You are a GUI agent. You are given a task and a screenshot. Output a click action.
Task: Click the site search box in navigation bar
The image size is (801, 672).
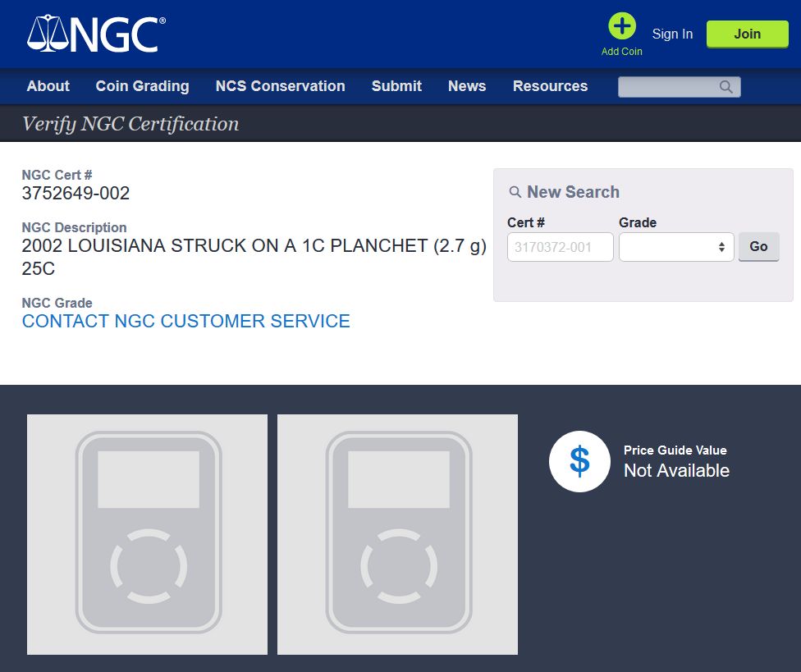click(x=680, y=87)
